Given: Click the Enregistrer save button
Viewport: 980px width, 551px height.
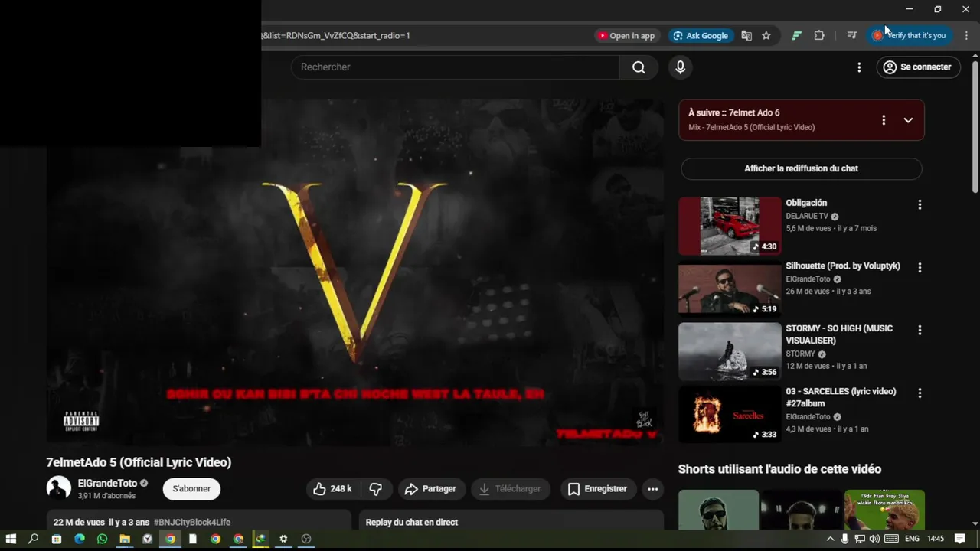Looking at the screenshot, I should (597, 489).
